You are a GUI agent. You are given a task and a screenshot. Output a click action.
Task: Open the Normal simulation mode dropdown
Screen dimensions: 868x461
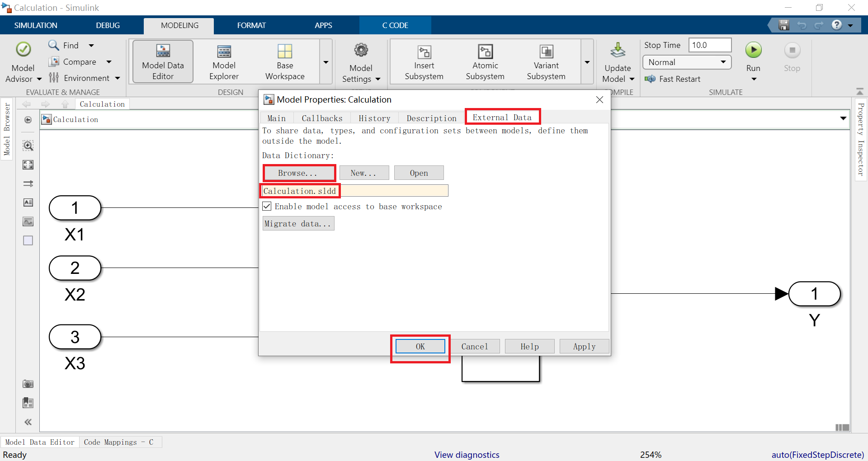pos(687,62)
